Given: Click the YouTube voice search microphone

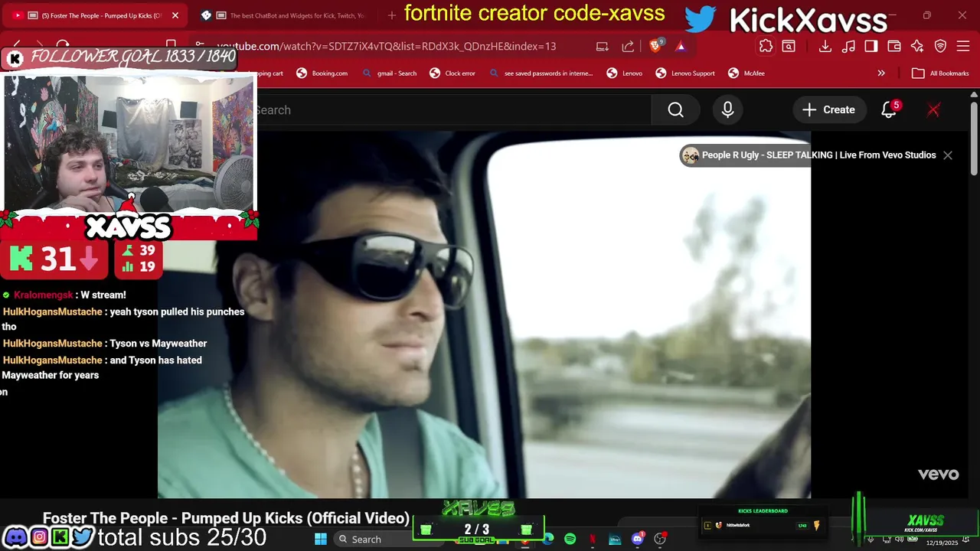Looking at the screenshot, I should 727,110.
